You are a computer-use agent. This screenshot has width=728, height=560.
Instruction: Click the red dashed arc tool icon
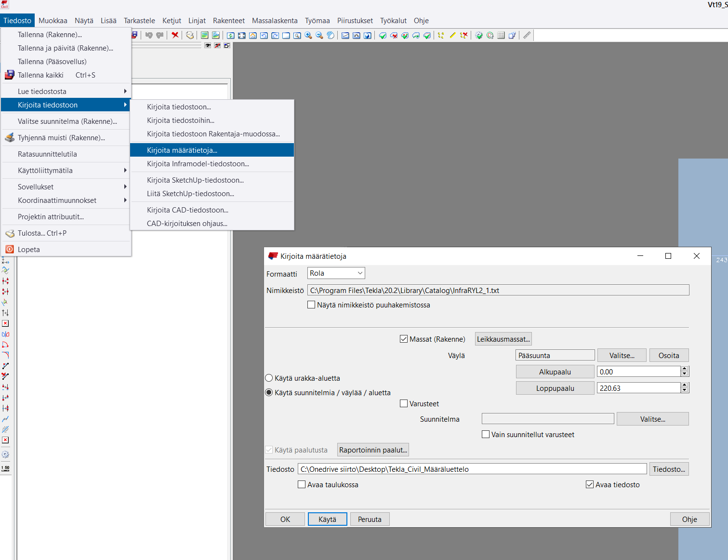coord(5,345)
